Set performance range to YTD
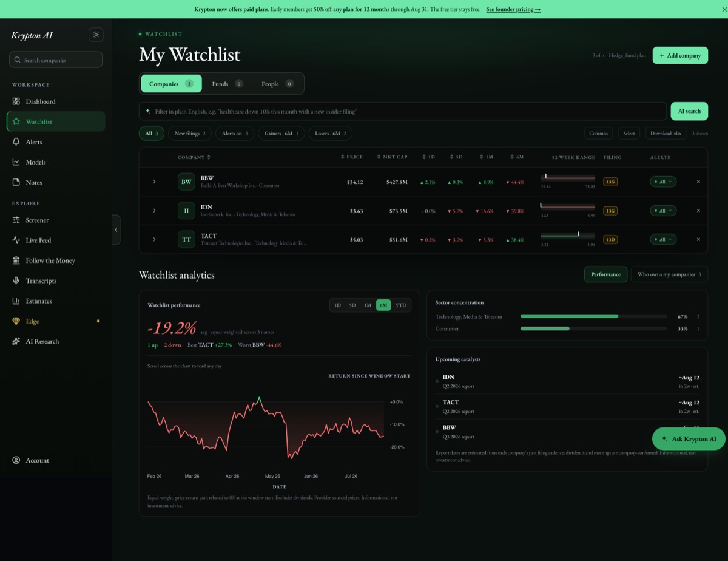Image resolution: width=728 pixels, height=561 pixels. tap(401, 305)
